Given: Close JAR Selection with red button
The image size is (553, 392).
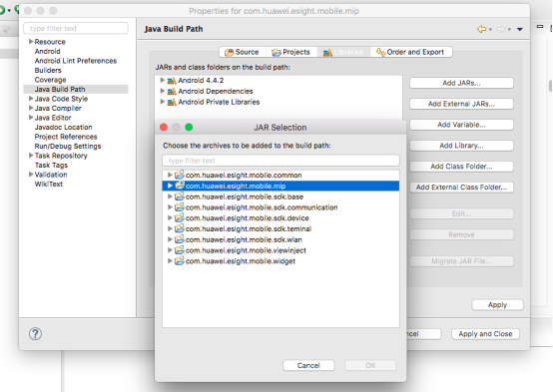Looking at the screenshot, I should [164, 127].
